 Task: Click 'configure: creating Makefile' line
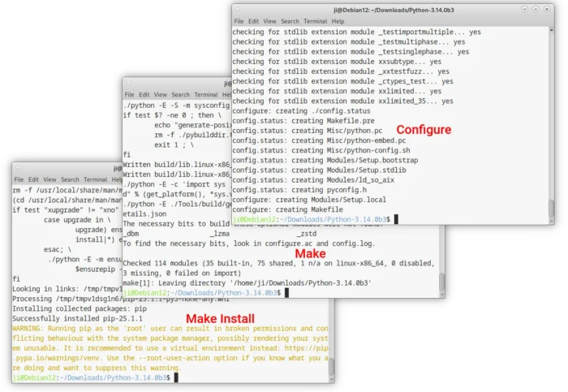[287, 209]
